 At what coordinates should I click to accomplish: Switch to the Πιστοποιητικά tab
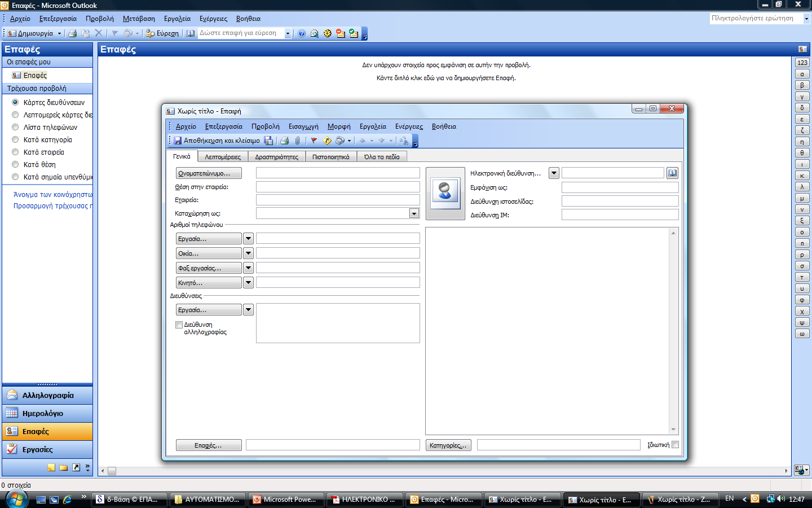coord(331,157)
